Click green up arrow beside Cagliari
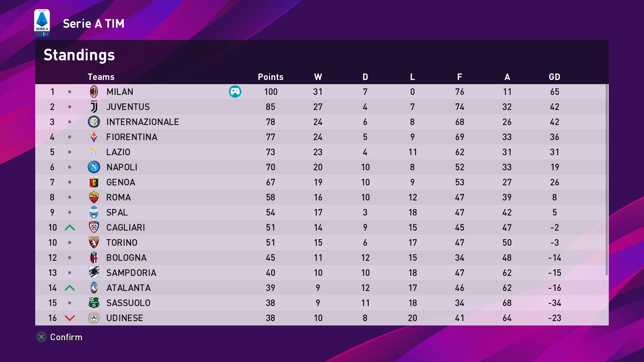 pyautogui.click(x=70, y=228)
